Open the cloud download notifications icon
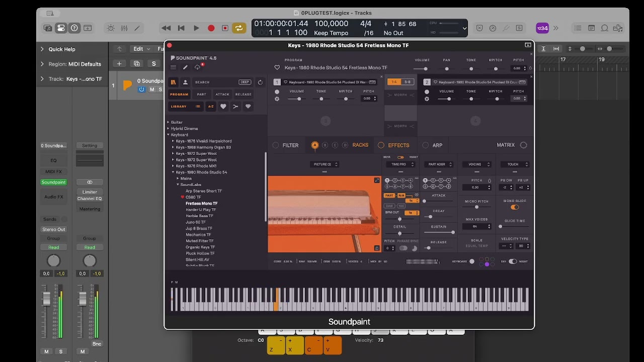The height and width of the screenshot is (362, 644). point(198,67)
